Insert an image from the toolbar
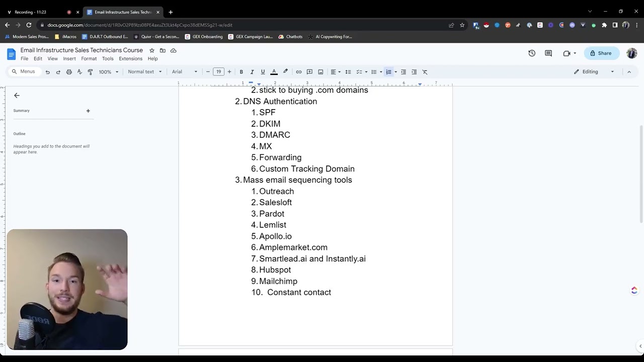 tap(320, 72)
